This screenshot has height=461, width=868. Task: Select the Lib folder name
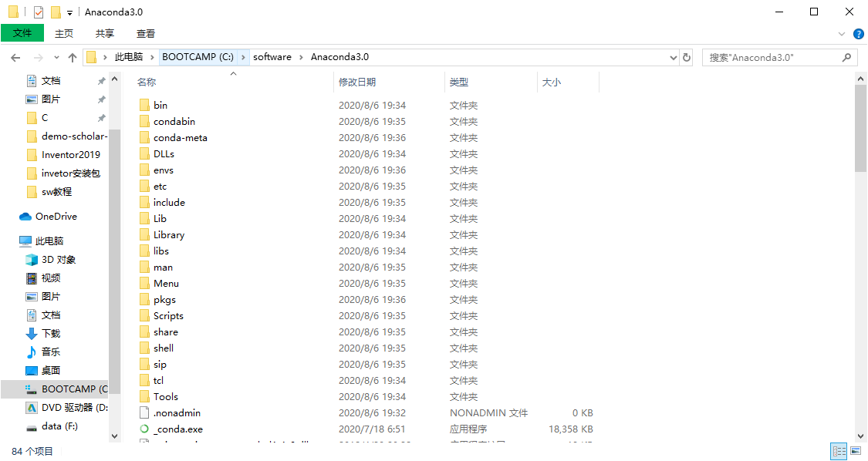(x=160, y=219)
